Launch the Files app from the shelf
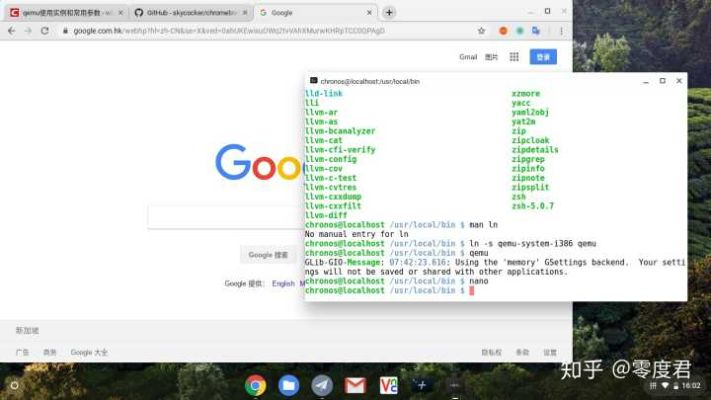Image resolution: width=711 pixels, height=400 pixels. pyautogui.click(x=288, y=385)
